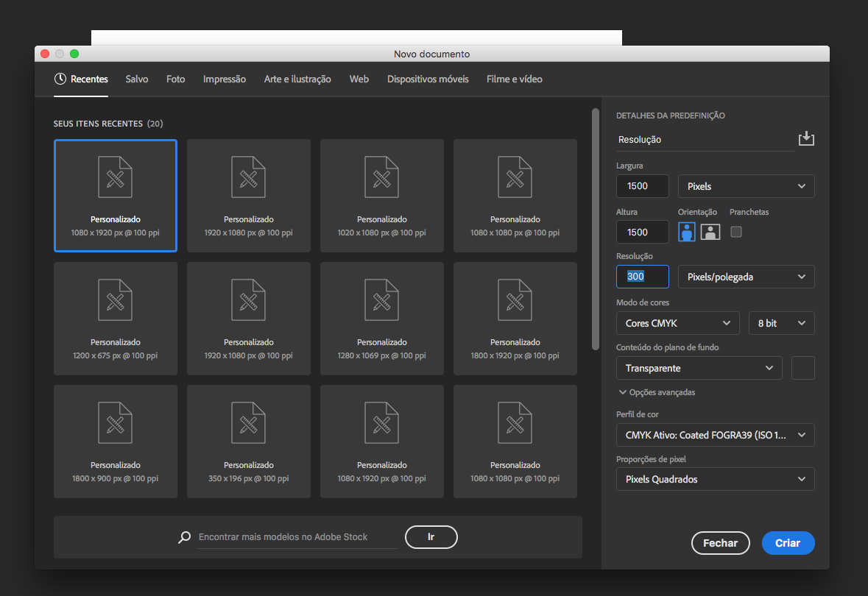868x596 pixels.
Task: Click the background content color swatch
Action: [802, 368]
